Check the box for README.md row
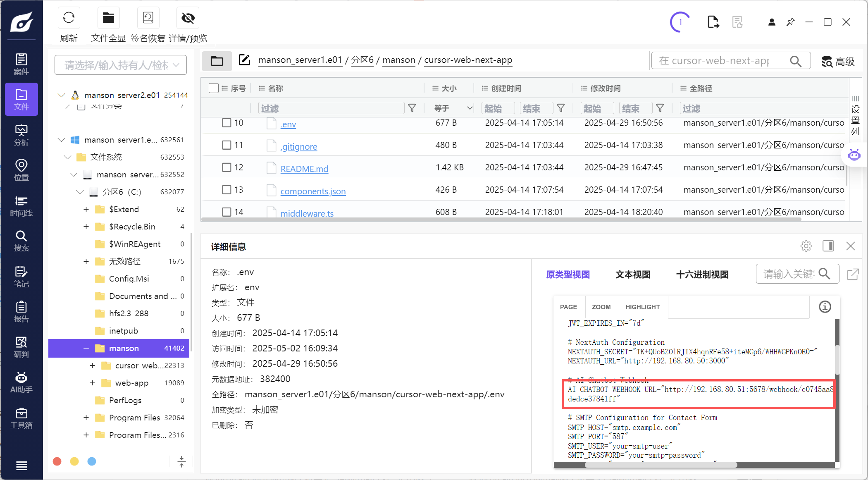The image size is (868, 480). point(227,167)
